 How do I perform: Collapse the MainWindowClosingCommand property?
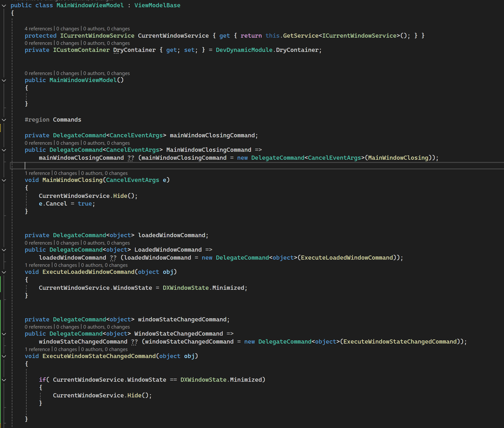pyautogui.click(x=4, y=150)
